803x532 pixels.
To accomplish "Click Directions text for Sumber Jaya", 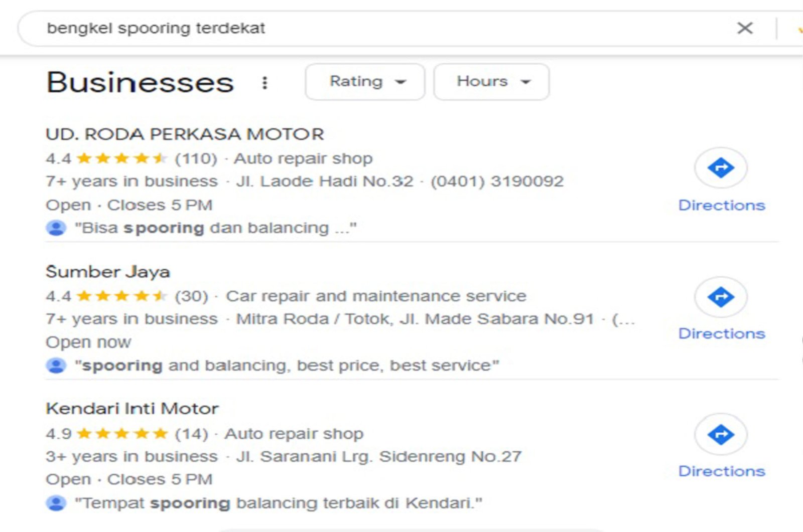I will click(x=721, y=333).
